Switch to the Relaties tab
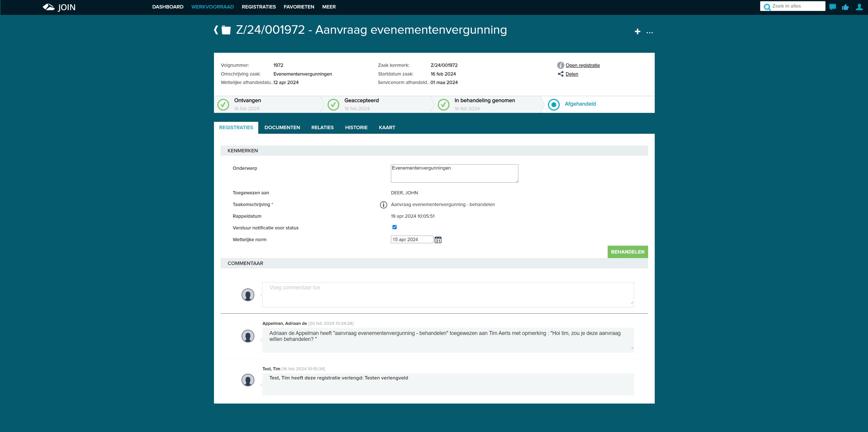The width and height of the screenshot is (868, 432). pyautogui.click(x=323, y=128)
